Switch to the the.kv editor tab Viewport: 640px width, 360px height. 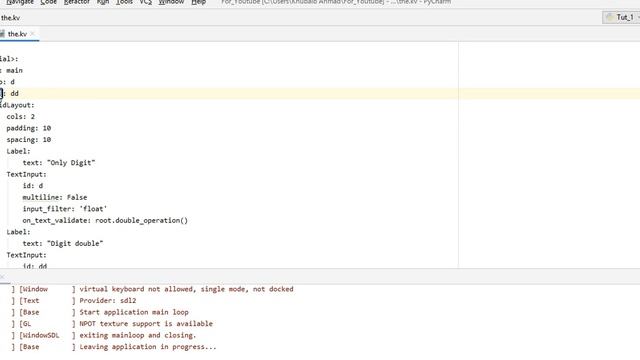(x=17, y=34)
